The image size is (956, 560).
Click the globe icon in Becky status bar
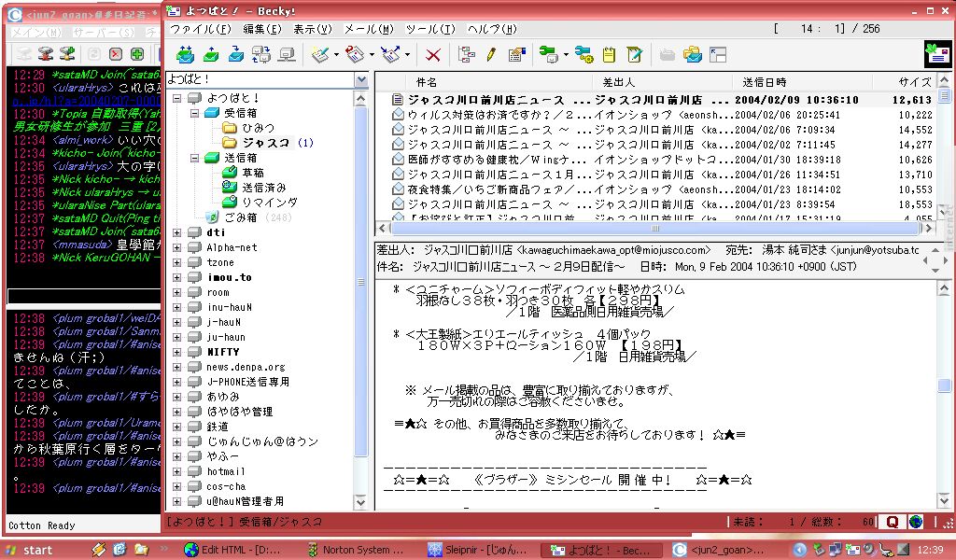coord(916,523)
